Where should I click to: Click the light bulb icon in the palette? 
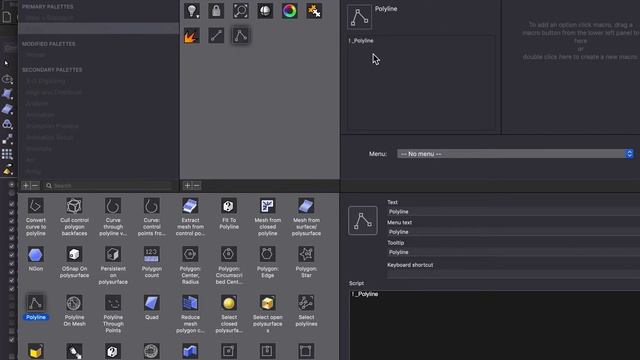click(x=192, y=11)
